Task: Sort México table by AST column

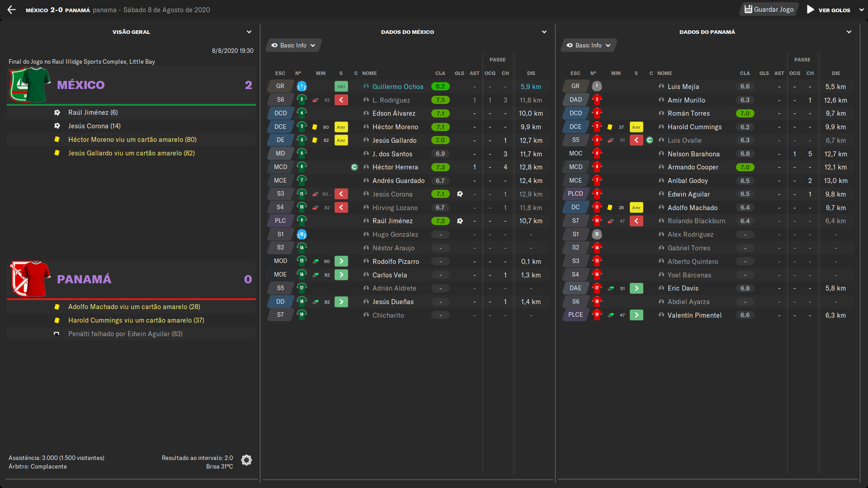Action: point(475,73)
